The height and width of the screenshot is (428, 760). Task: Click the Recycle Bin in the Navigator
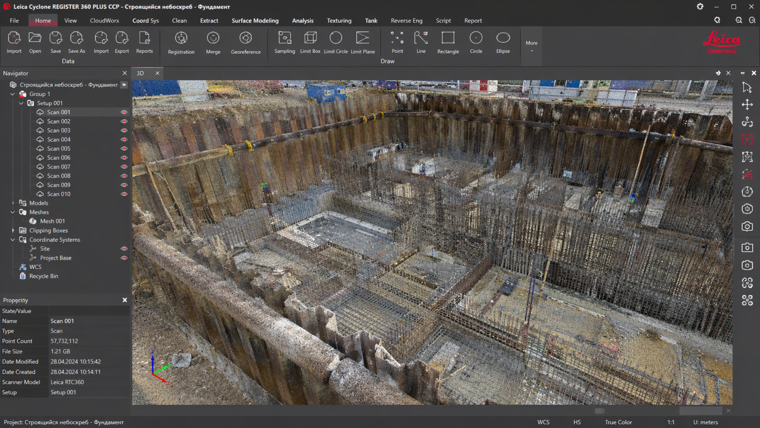[x=44, y=276]
